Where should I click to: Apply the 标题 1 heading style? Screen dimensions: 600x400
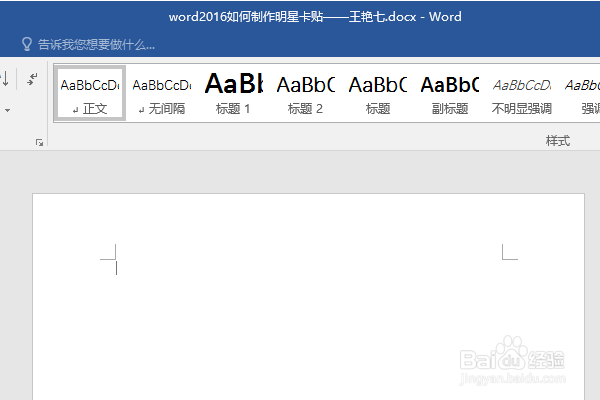pyautogui.click(x=233, y=93)
